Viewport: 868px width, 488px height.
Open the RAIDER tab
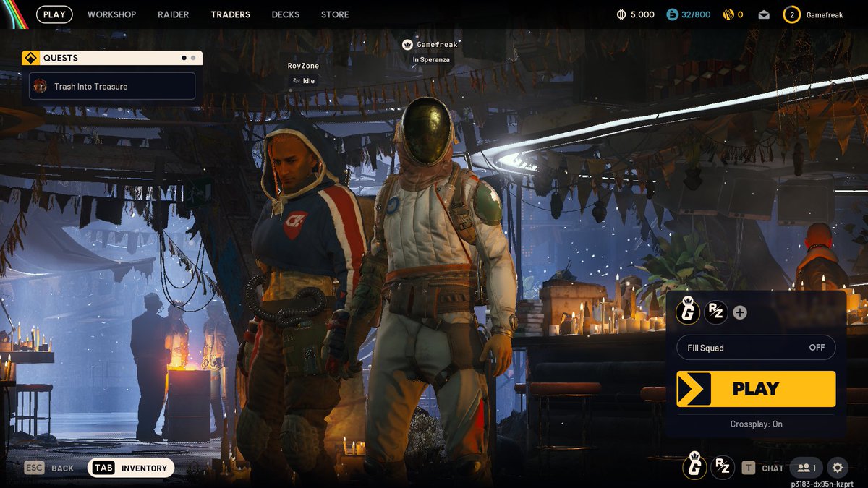(x=174, y=14)
